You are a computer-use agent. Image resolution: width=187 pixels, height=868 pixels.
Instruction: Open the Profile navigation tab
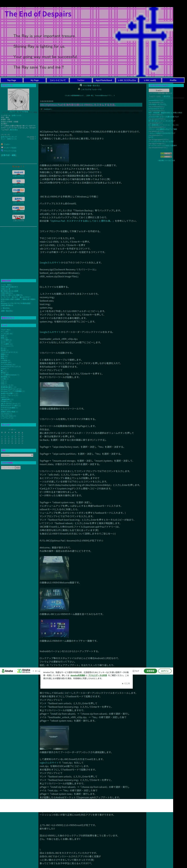(x=173, y=80)
